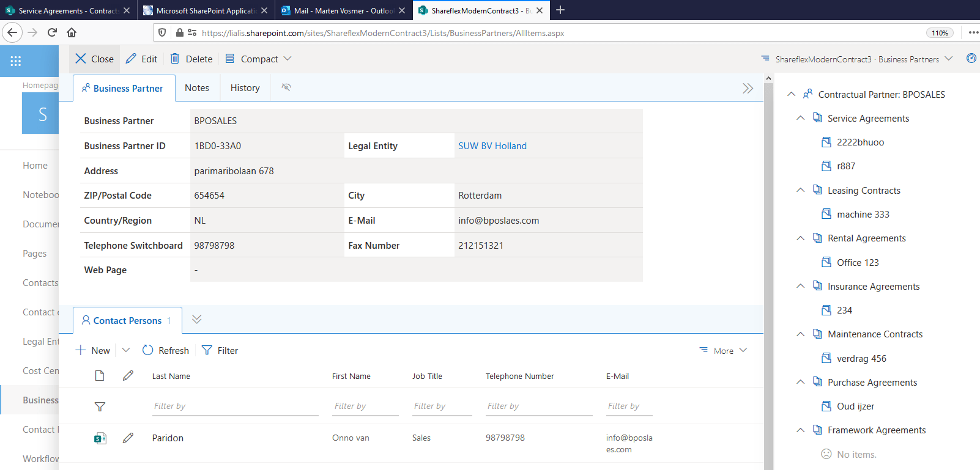
Task: Open the Filter option in list toolbar
Action: coord(220,350)
